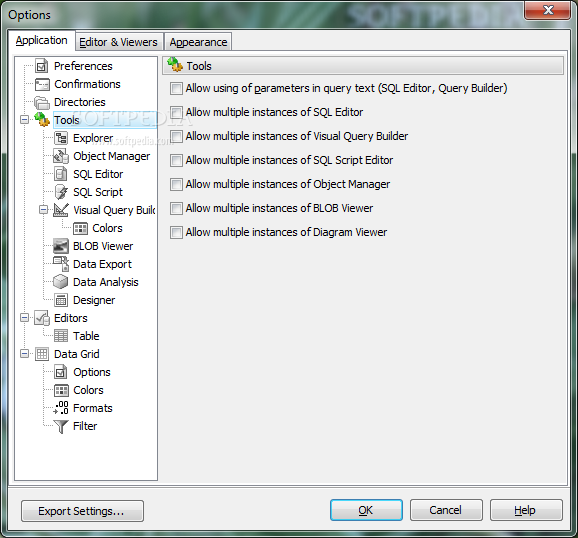Collapse the Visual Query Builder node
578x538 pixels.
[x=43, y=210]
